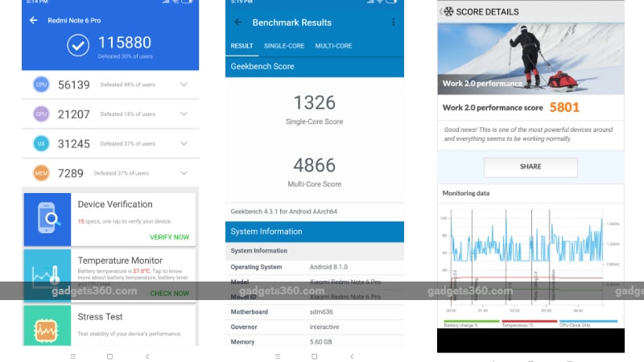The height and width of the screenshot is (362, 644).
Task: Open the Stress Test card title
Action: click(100, 317)
